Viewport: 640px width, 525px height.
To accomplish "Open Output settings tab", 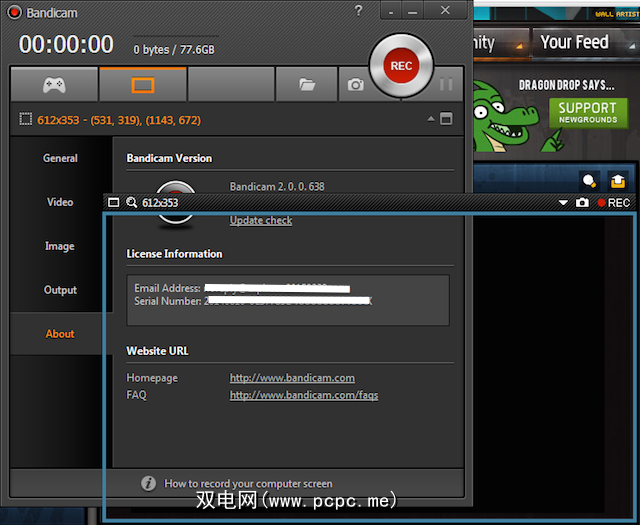I will 60,290.
